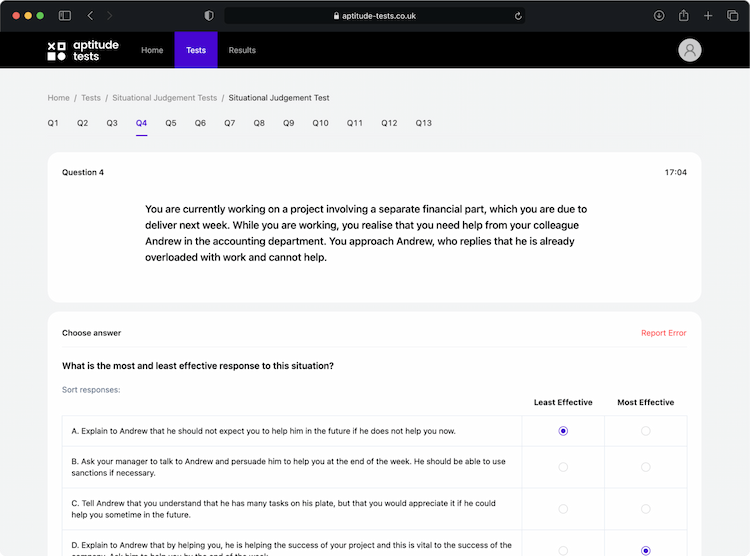Open a new tab with plus icon
Viewport: 750px width, 556px height.
[x=708, y=16]
